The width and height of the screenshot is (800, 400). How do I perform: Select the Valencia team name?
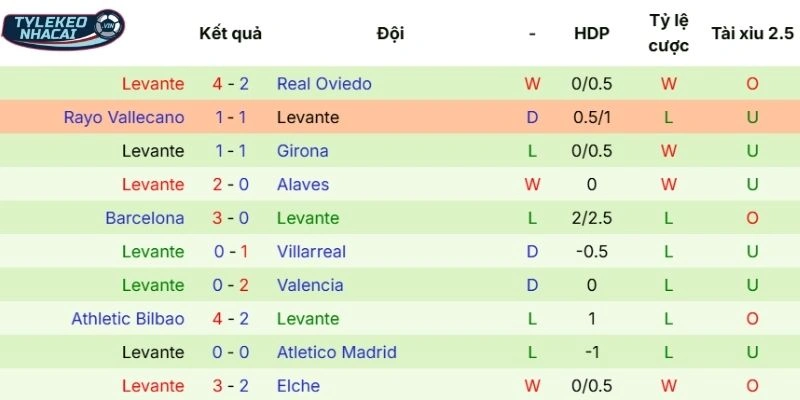[310, 285]
